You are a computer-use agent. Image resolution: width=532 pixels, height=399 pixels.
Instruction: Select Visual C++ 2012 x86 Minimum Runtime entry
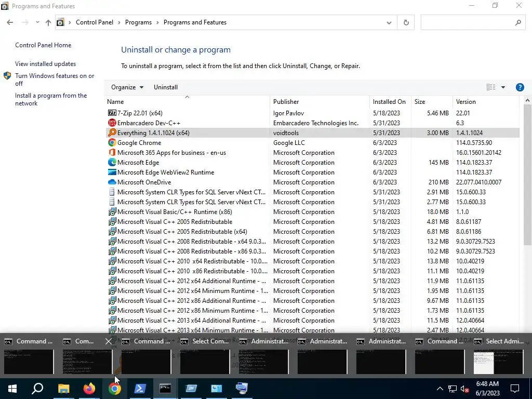tap(312, 310)
